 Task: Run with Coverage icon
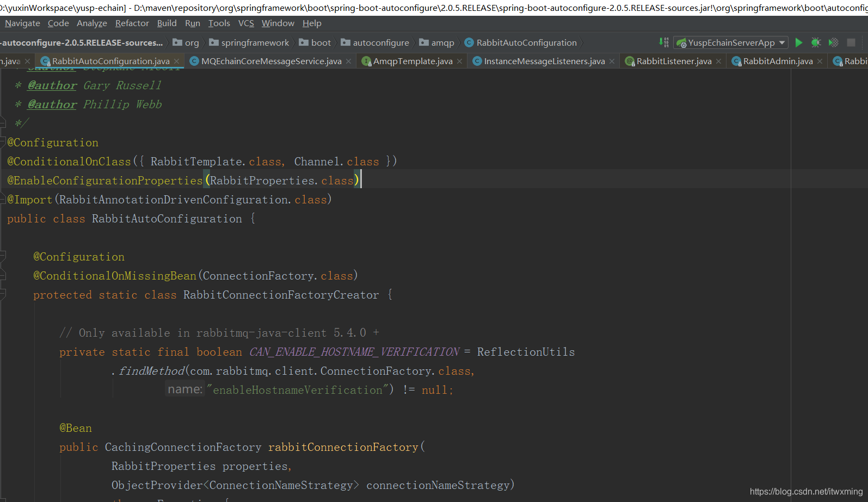pos(833,42)
